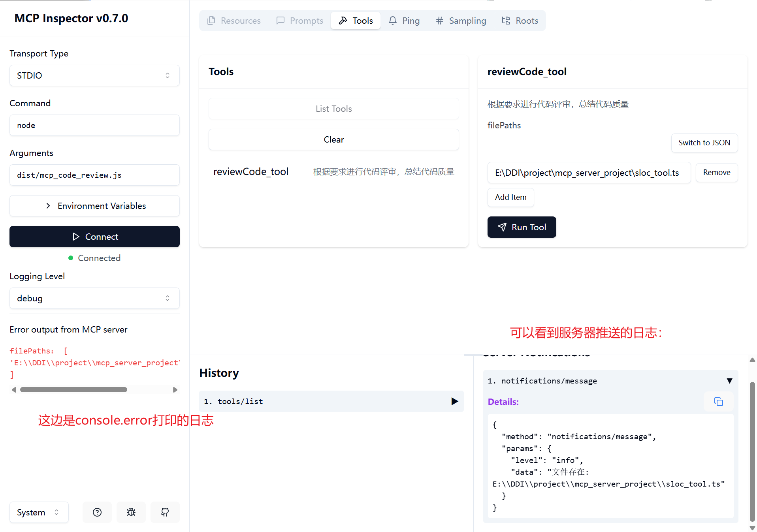Click the notifications scroll up arrow
Screen dimensions: 757x532
pos(752,360)
